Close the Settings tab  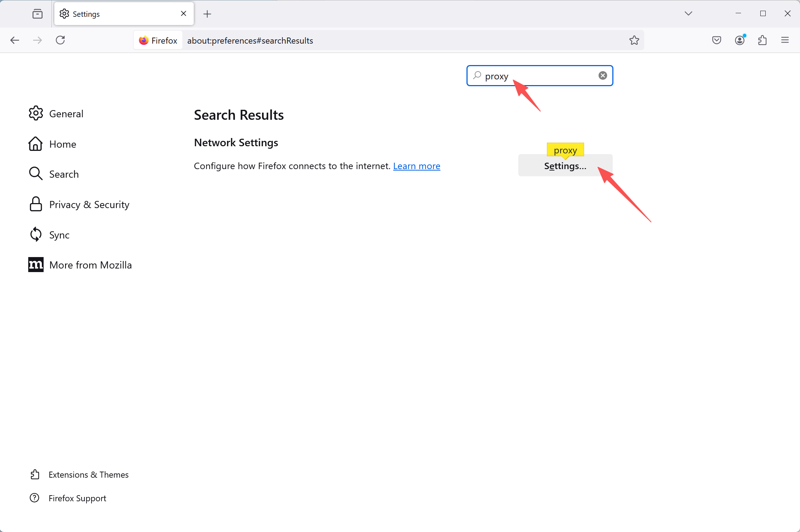click(x=184, y=14)
